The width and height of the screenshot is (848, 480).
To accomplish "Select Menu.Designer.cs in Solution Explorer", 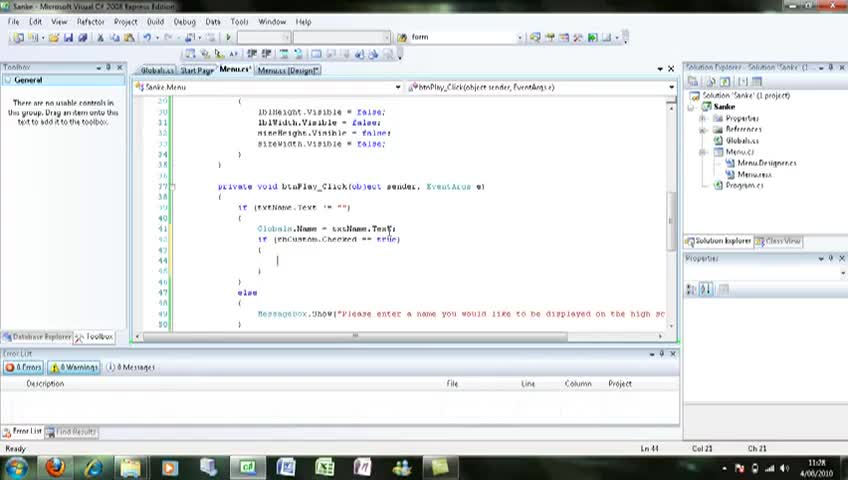I will coord(766,163).
